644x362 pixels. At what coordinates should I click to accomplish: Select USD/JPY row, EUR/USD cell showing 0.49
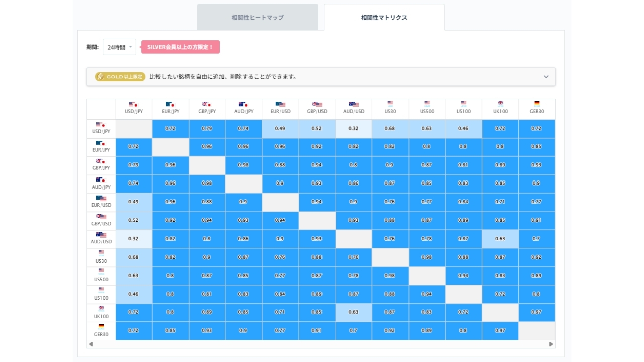[x=280, y=129]
